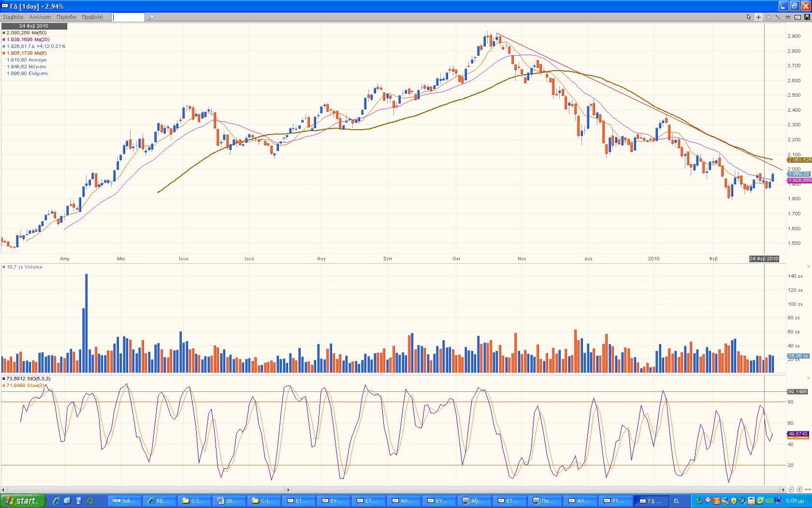Switch to RE... Internet Explorer taskbar window
The width and height of the screenshot is (812, 508).
[x=161, y=501]
